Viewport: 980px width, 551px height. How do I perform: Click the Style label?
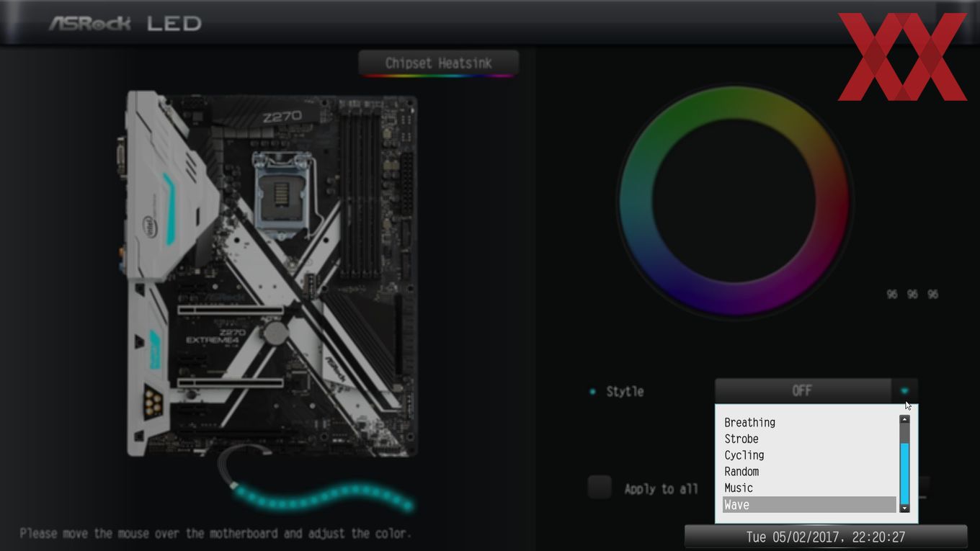tap(625, 392)
